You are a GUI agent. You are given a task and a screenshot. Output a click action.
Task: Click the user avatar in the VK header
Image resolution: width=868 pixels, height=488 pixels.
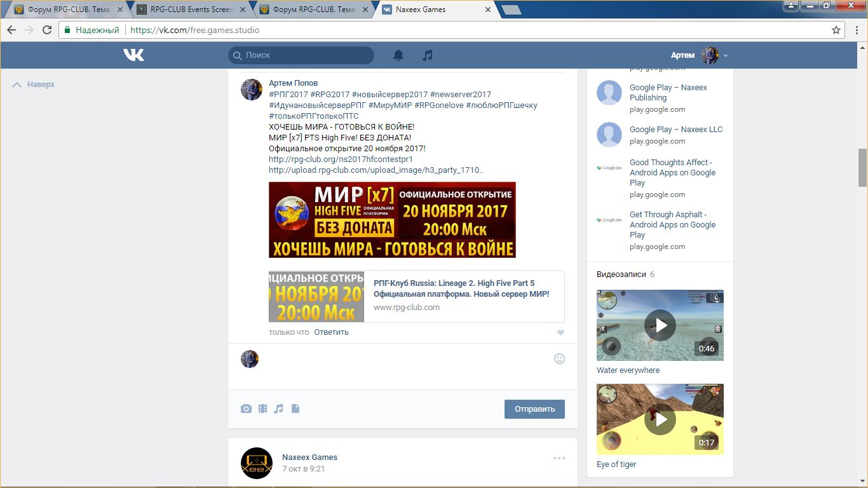(709, 55)
